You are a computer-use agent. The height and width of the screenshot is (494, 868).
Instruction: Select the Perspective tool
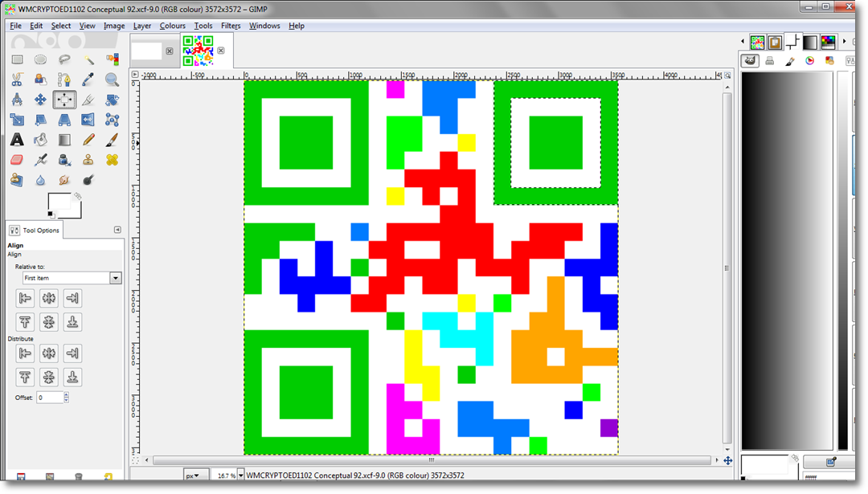tap(64, 120)
